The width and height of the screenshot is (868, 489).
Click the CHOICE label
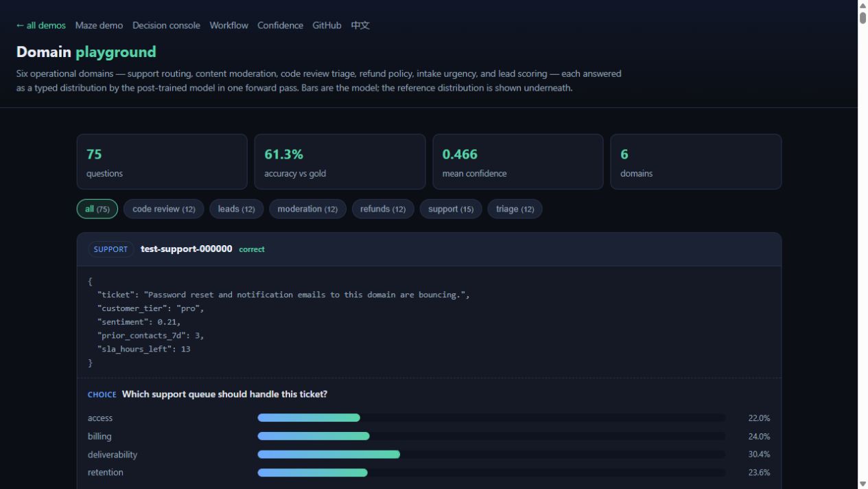[102, 395]
